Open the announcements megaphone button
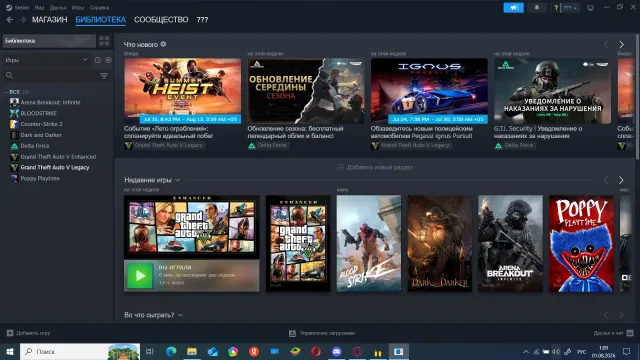The width and height of the screenshot is (640, 360). [x=513, y=8]
